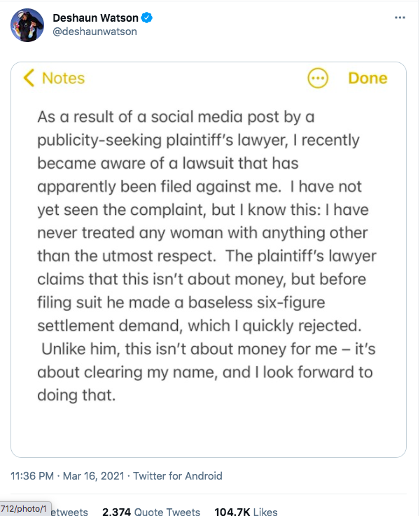420x516 pixels.
Task: View the 2,374 Quote Tweets list
Action: [151, 511]
